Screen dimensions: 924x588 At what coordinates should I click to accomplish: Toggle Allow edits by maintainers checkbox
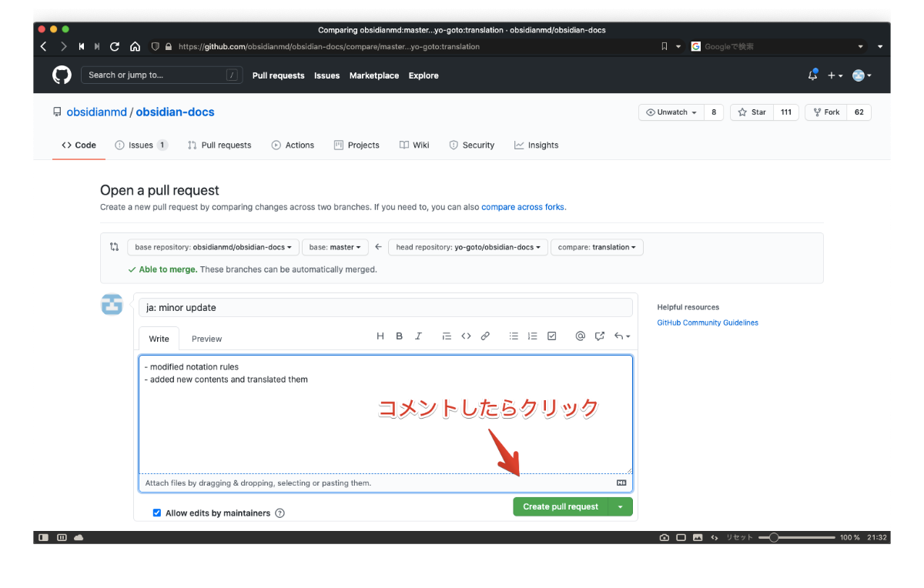tap(157, 513)
